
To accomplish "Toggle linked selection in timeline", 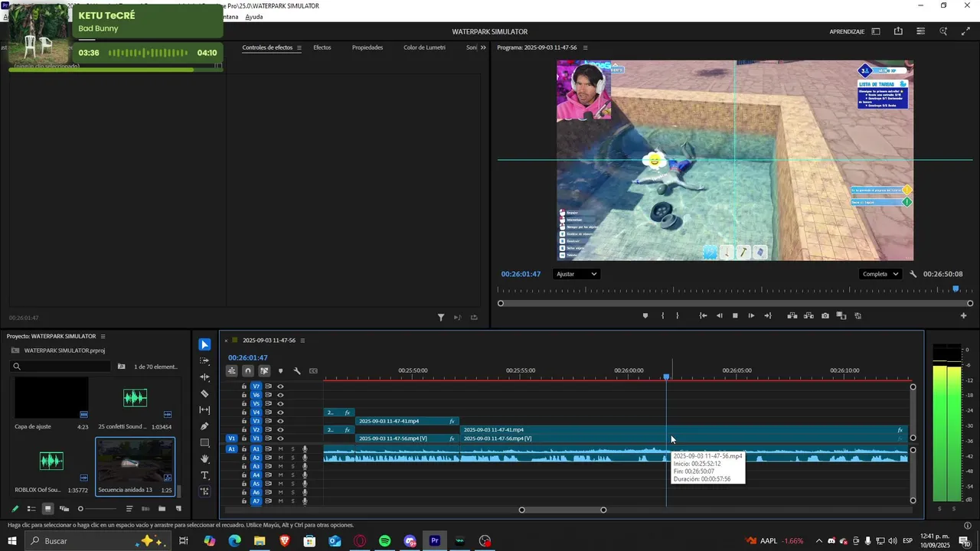I will coord(264,371).
